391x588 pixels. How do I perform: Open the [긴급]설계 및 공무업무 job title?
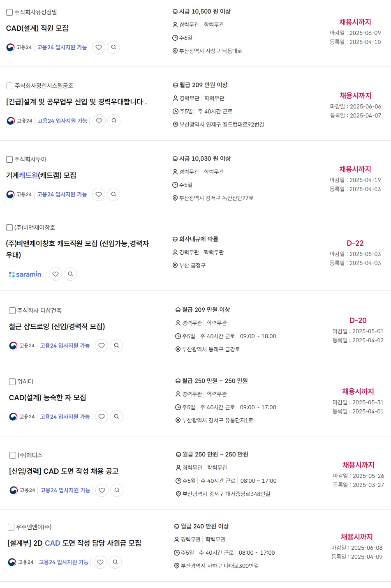click(x=76, y=102)
